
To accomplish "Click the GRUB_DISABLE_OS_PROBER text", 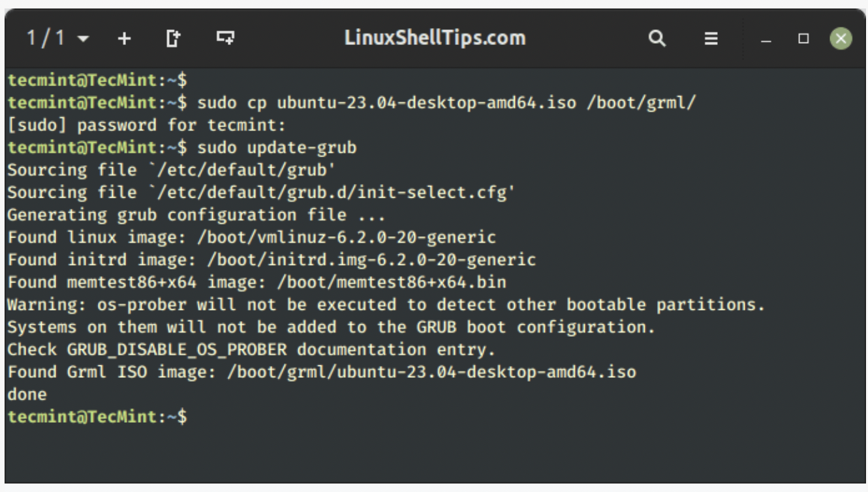I will 177,350.
